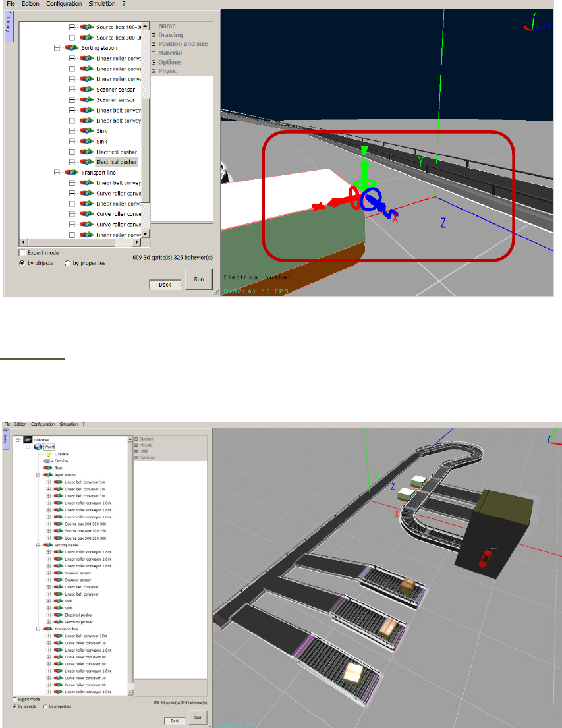Collapse Sorting station node in upper tree
The height and width of the screenshot is (728, 562).
coord(57,48)
